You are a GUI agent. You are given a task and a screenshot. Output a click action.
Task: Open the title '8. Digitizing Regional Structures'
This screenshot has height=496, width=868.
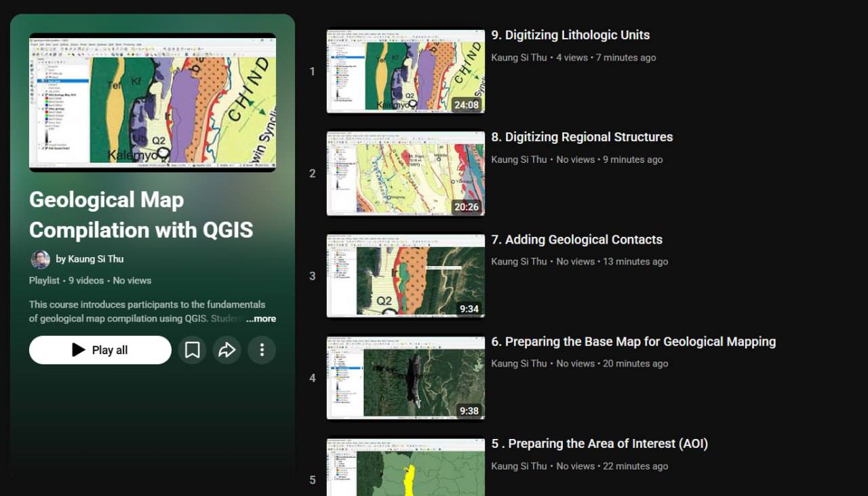[x=582, y=137]
